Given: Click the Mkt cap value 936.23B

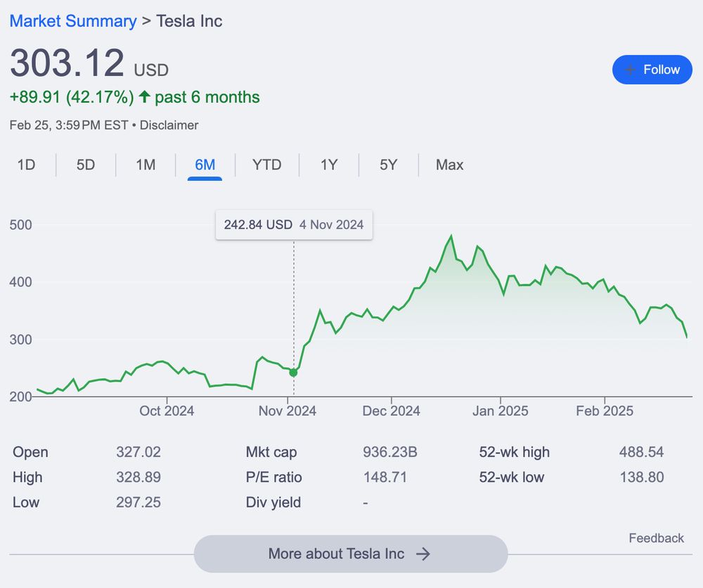Looking at the screenshot, I should tap(390, 452).
